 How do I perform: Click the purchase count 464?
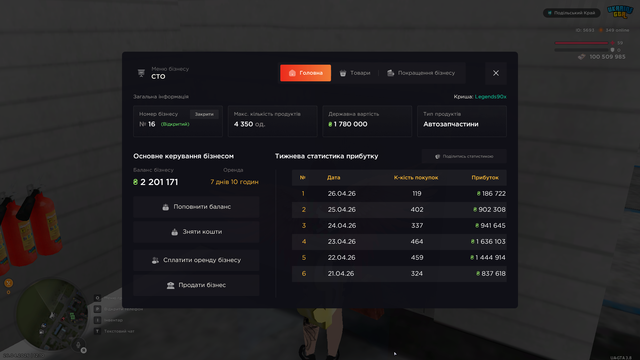pyautogui.click(x=417, y=242)
